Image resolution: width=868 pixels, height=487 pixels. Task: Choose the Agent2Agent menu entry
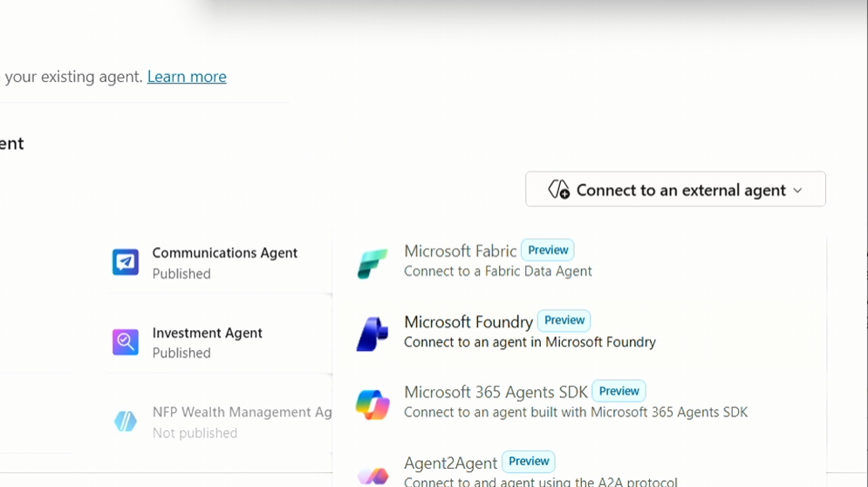tap(450, 463)
